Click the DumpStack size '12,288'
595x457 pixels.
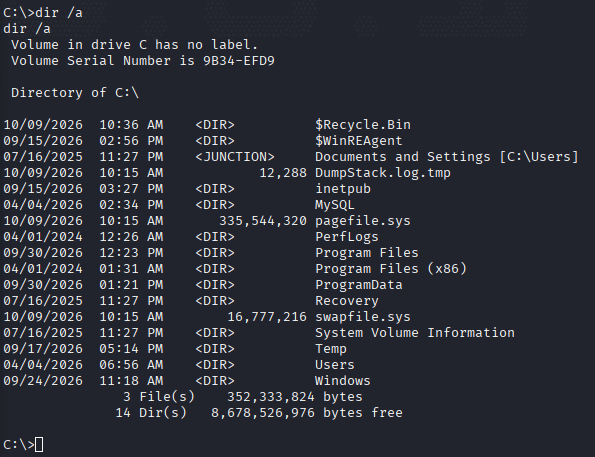click(283, 173)
